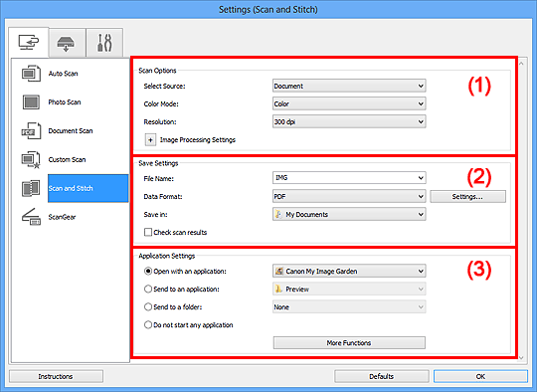Click the More Functions button
The width and height of the screenshot is (537, 392).
coord(349,343)
